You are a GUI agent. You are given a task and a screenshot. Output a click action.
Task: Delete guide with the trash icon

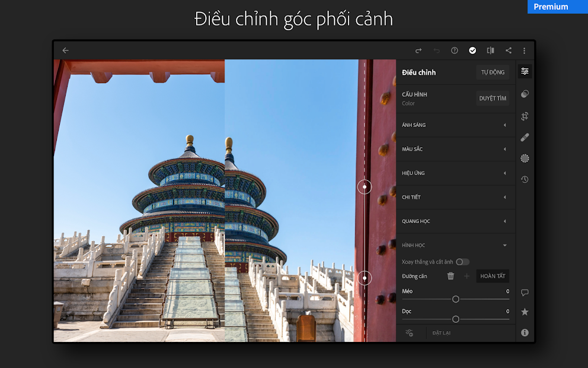450,275
